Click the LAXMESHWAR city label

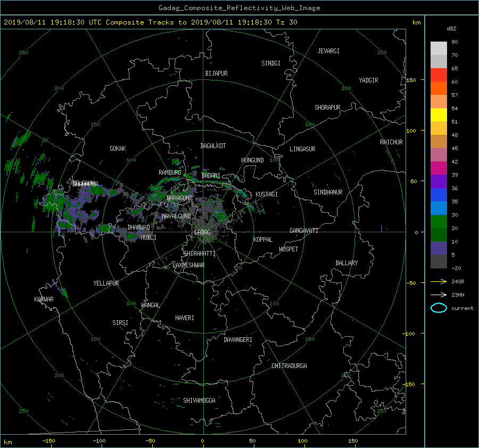(x=188, y=265)
